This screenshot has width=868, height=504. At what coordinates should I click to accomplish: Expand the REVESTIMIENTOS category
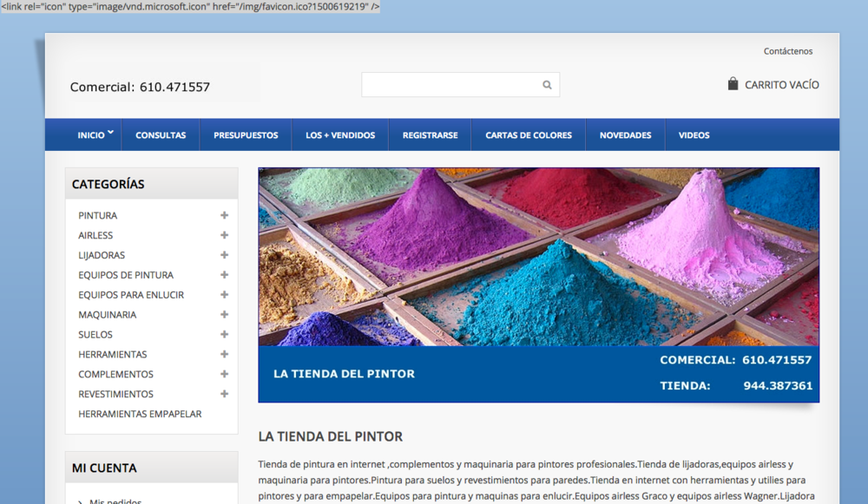(x=224, y=394)
